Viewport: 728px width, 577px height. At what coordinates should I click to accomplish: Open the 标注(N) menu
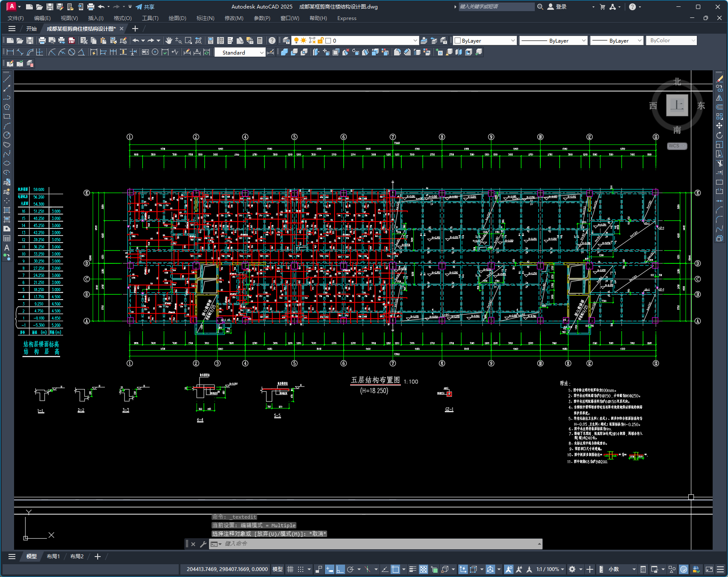(x=205, y=18)
